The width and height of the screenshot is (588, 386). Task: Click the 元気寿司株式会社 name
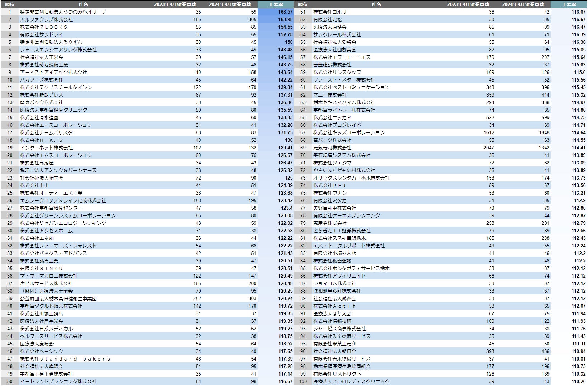332,148
